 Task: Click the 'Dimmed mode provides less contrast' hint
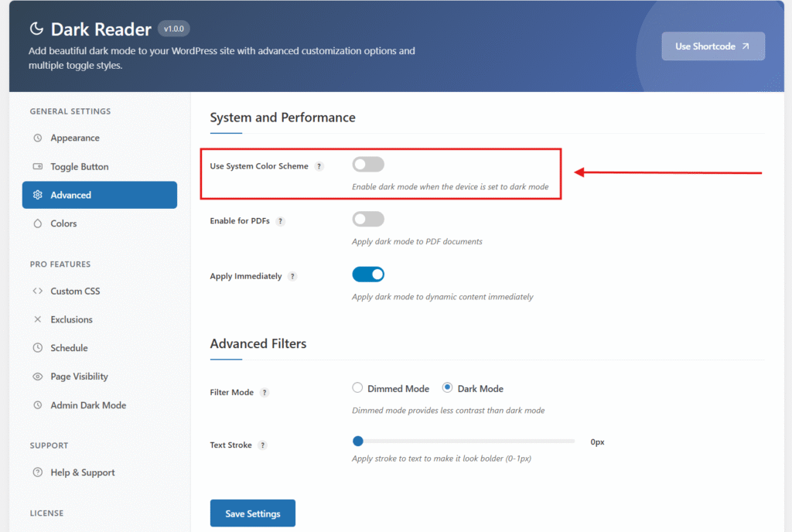(x=449, y=411)
